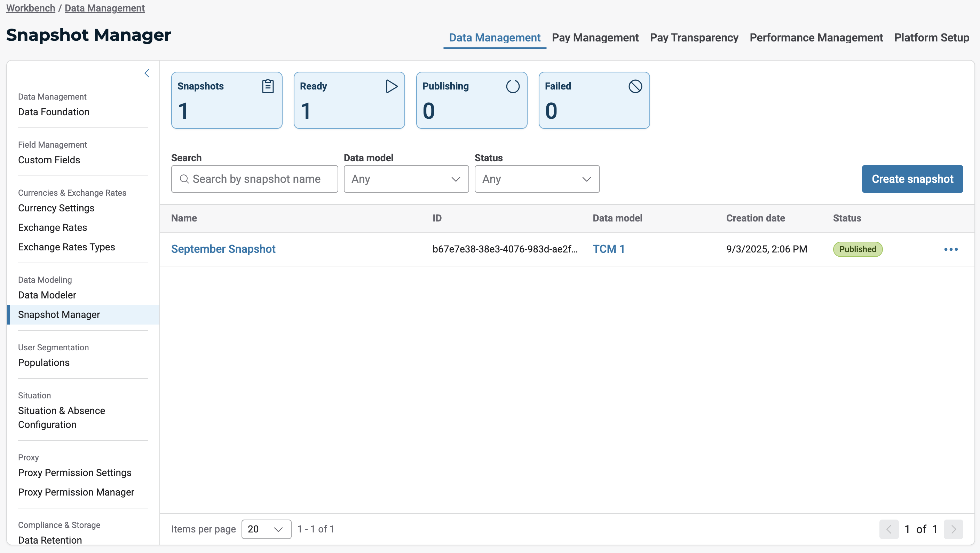Open the Data model filter dropdown
The height and width of the screenshot is (553, 980).
(x=406, y=179)
